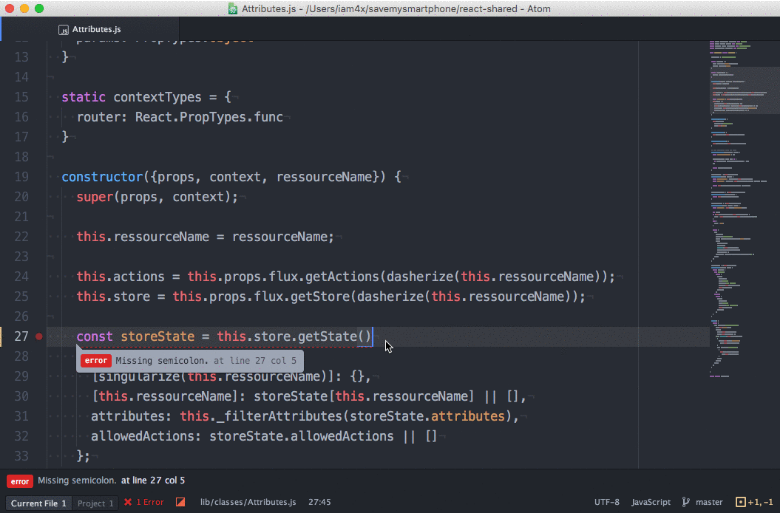Click getStore on line 25

click(x=320, y=297)
